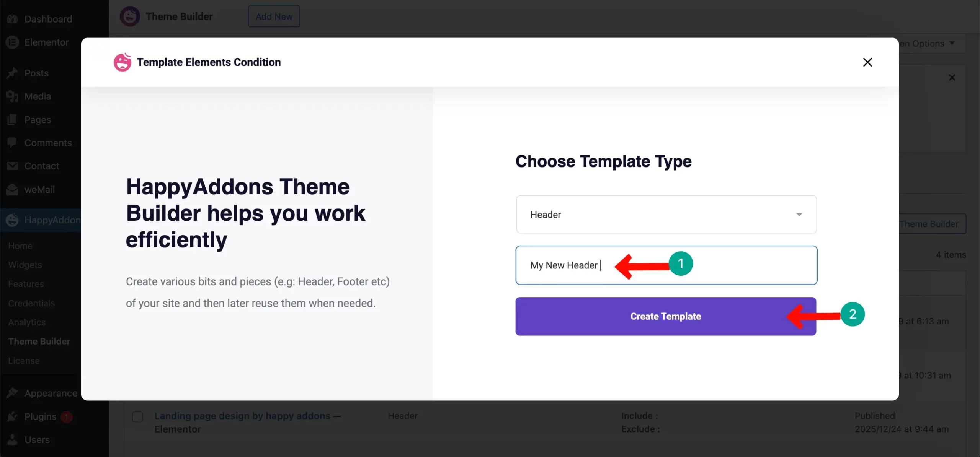Click the Create Template button
The width and height of the screenshot is (980, 457).
point(665,316)
